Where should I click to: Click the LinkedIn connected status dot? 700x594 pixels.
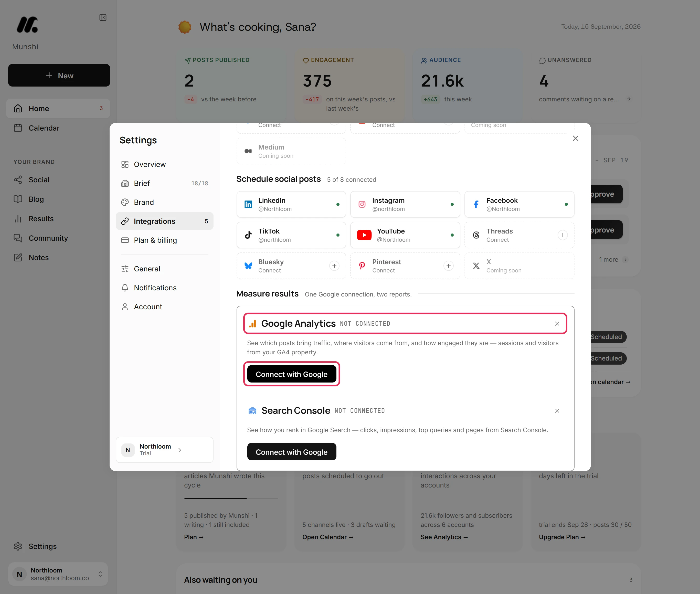click(338, 204)
